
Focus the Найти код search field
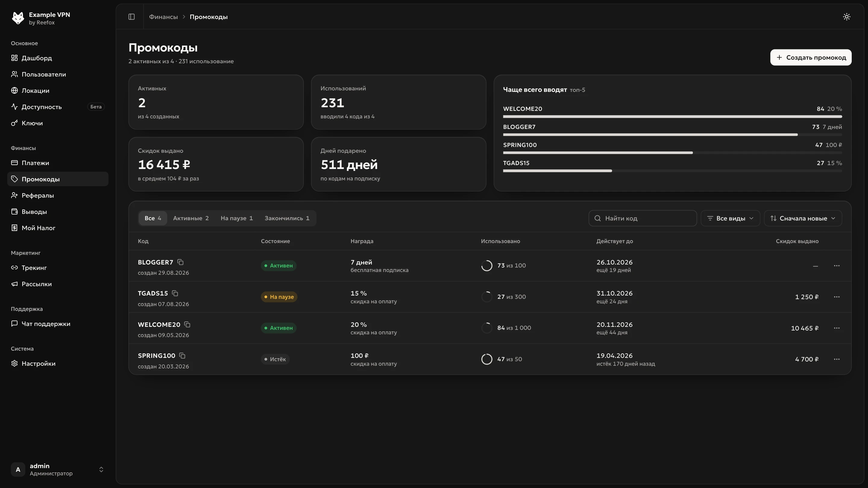pyautogui.click(x=643, y=218)
